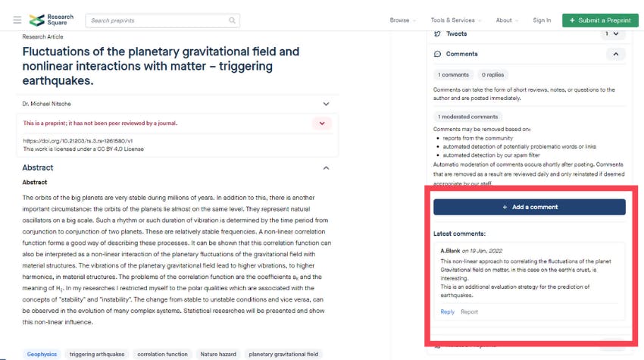Screen dimensions: 644x360
Task: Report A.Blank's comment
Action: pyautogui.click(x=470, y=312)
